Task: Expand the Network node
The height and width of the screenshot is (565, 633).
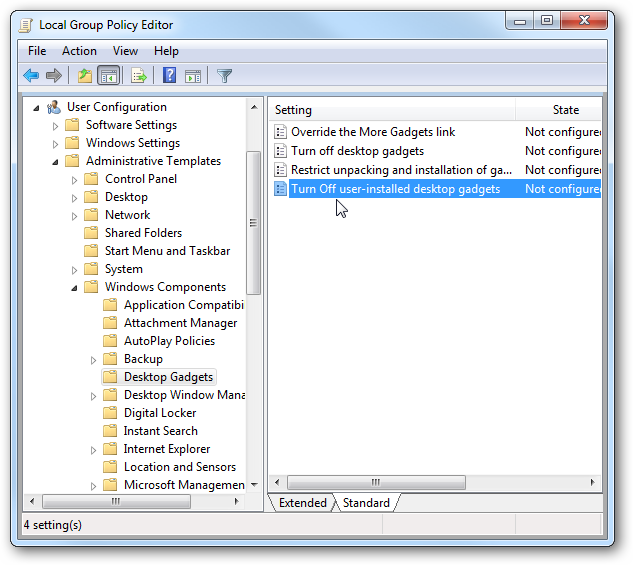Action: point(74,216)
